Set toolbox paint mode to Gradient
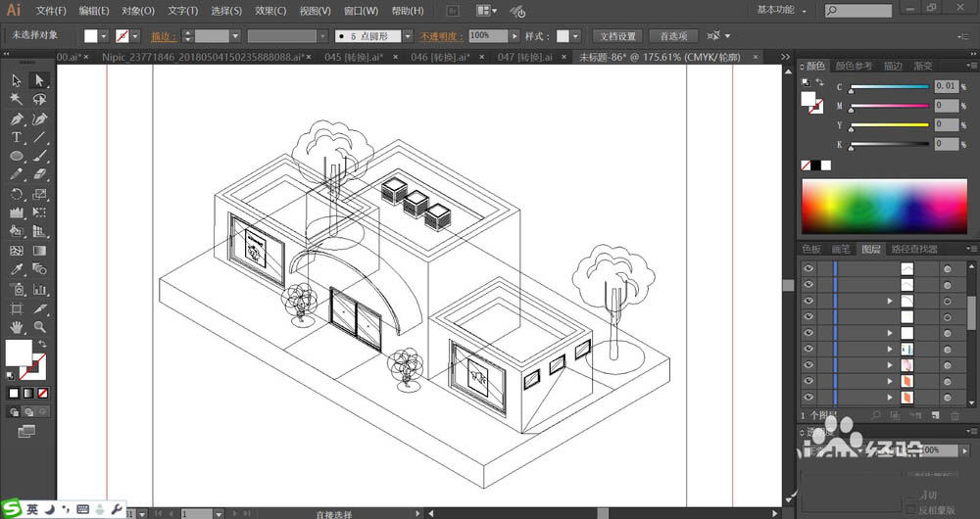 tap(28, 393)
